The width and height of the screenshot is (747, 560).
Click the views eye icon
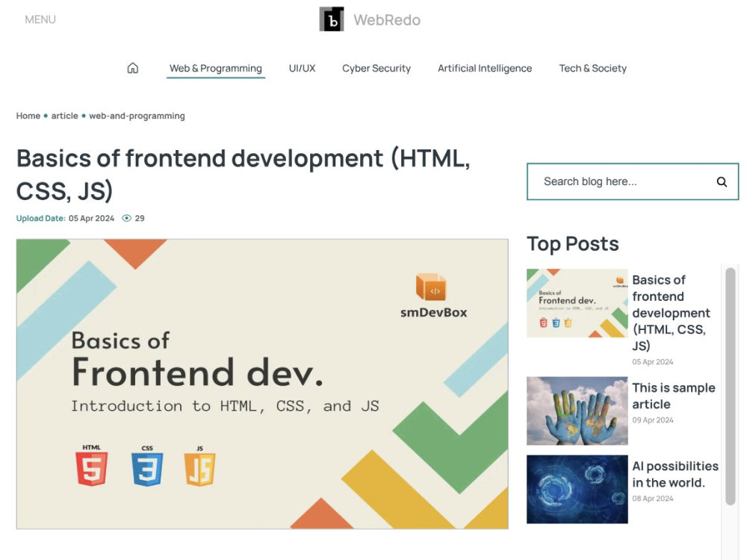(x=126, y=218)
